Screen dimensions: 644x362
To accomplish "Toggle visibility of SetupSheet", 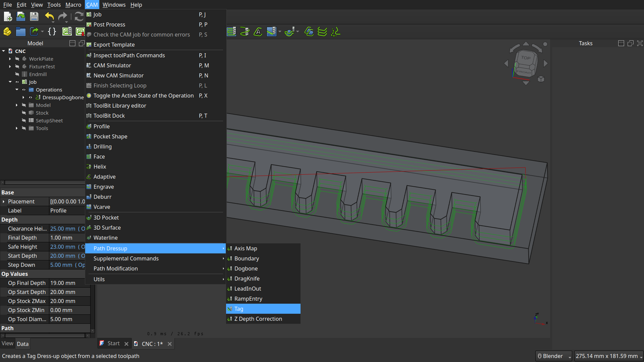I will pos(24,120).
